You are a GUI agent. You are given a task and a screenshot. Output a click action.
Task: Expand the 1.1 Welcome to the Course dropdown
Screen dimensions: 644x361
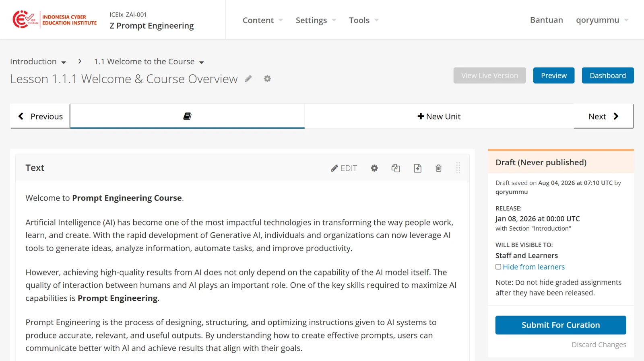pos(149,62)
